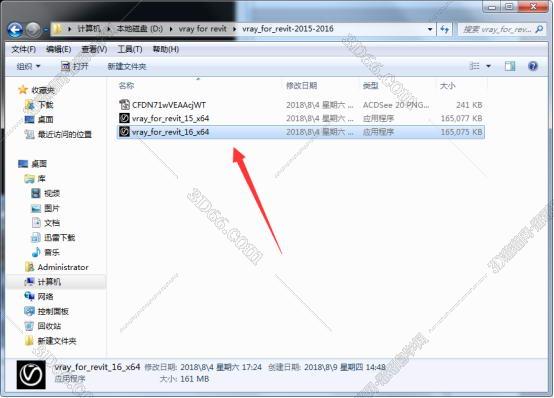Open 最近访问的位置 in favorites
The width and height of the screenshot is (554, 398).
click(65, 134)
